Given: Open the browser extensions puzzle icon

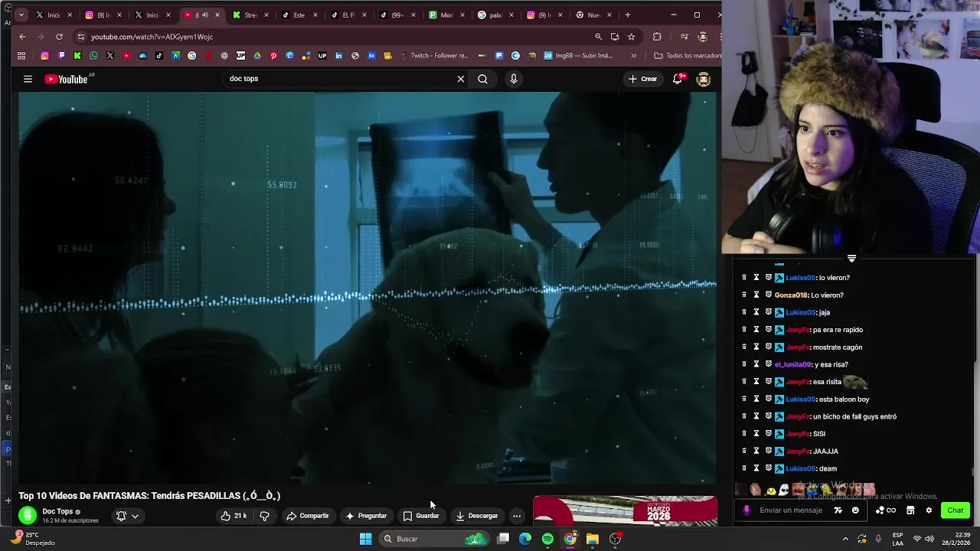Looking at the screenshot, I should tap(657, 37).
